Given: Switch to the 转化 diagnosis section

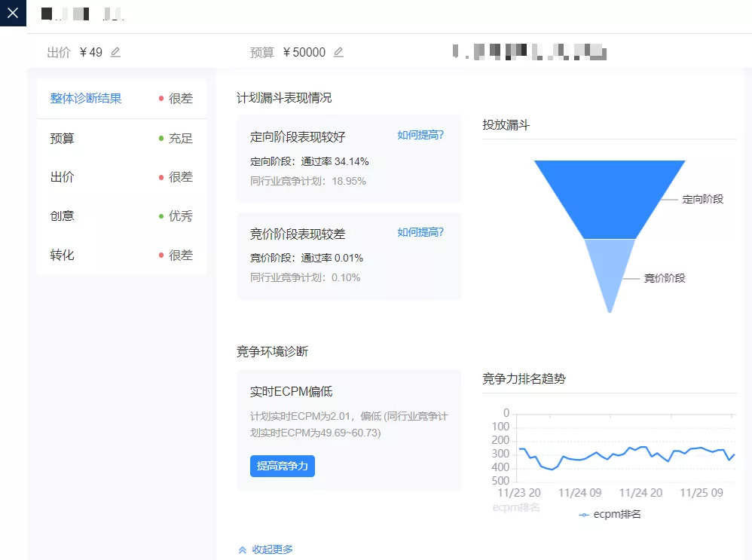Looking at the screenshot, I should 61,256.
